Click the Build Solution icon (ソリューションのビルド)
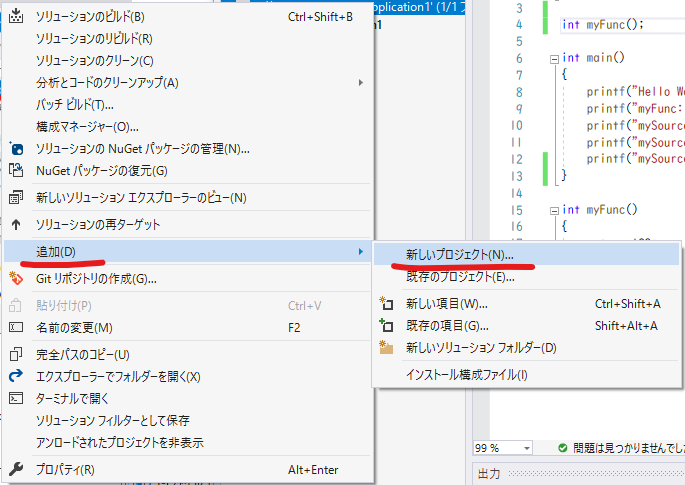Screen dimensions: 685x485 (x=16, y=17)
